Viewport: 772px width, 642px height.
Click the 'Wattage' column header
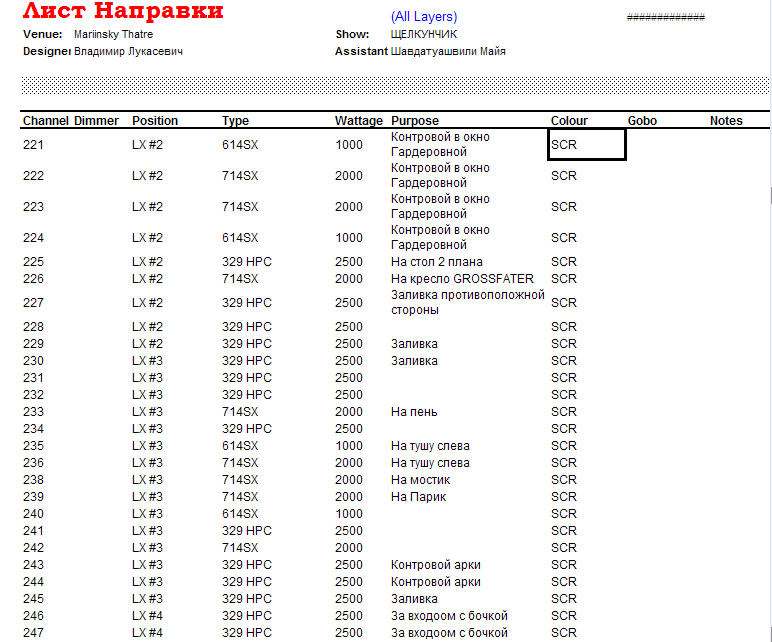(x=359, y=121)
